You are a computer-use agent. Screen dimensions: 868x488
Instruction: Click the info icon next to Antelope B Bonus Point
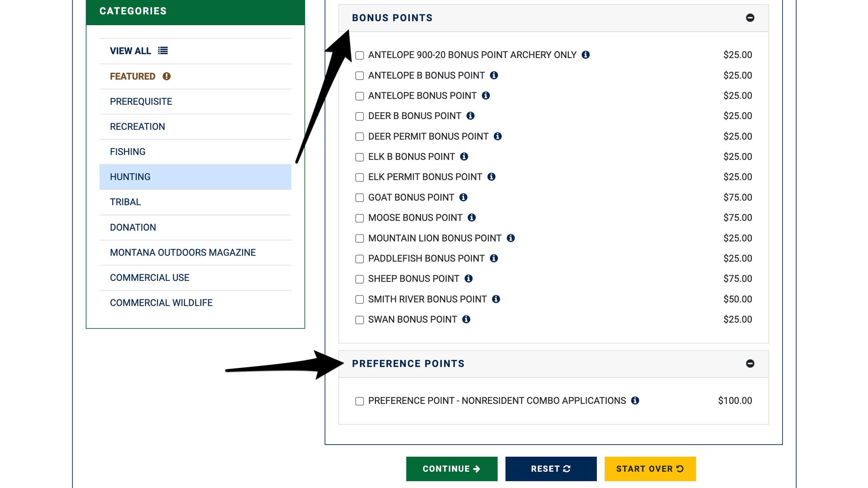pos(494,75)
